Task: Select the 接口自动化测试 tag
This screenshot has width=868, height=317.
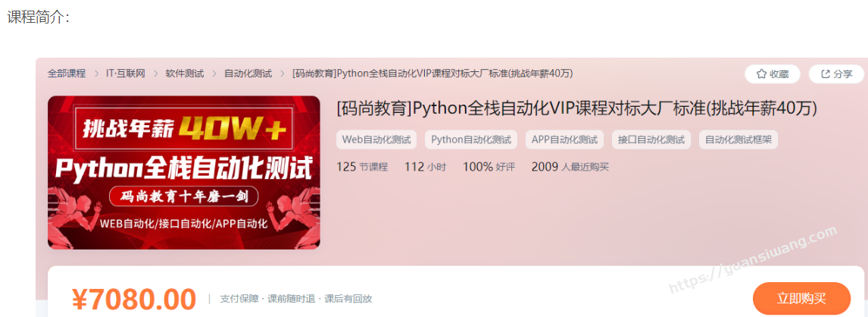Action: [651, 140]
